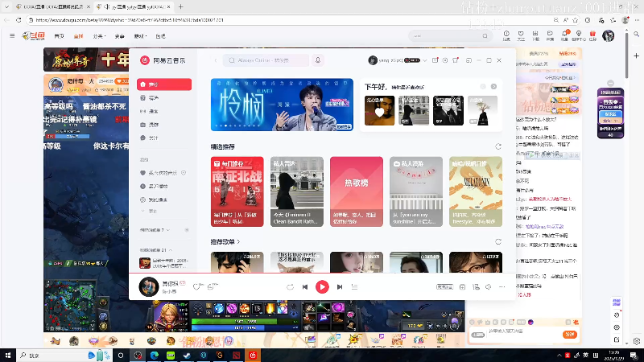644x362 pixels.
Task: Switch NetEase to mini mode icon
Action: (x=469, y=60)
